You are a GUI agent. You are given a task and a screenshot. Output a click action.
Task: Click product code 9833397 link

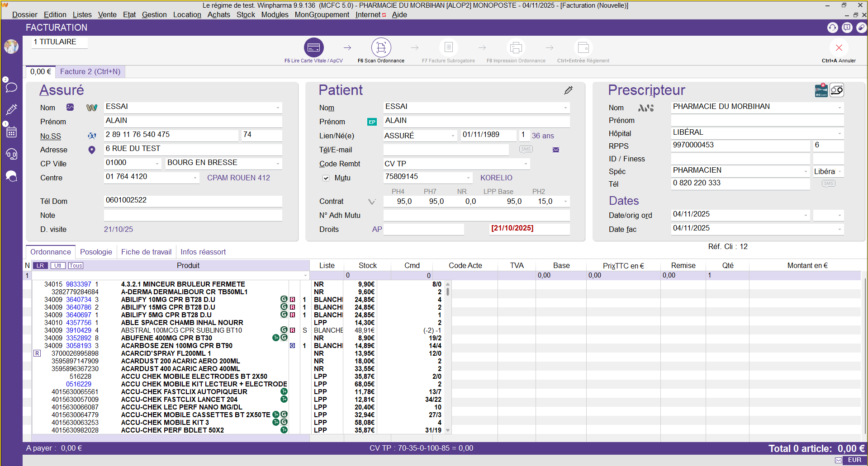(x=79, y=284)
